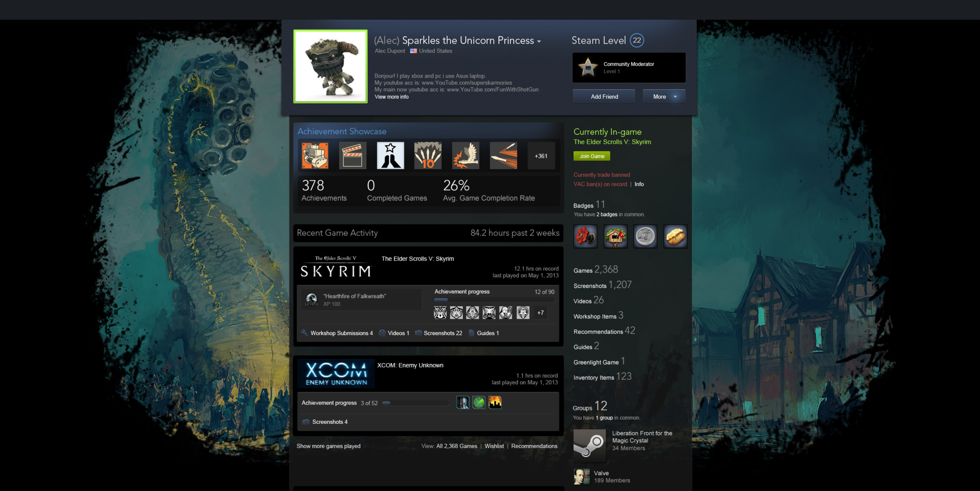Open the clapperboard achievement icon

click(352, 156)
